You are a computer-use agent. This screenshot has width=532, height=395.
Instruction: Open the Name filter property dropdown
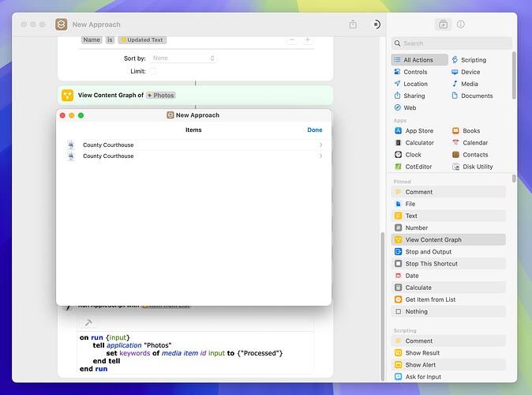92,39
